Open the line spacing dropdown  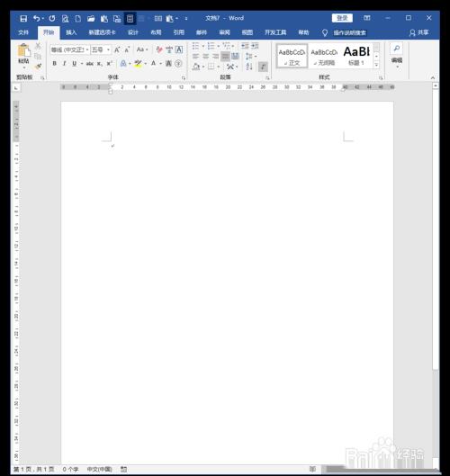(251, 56)
